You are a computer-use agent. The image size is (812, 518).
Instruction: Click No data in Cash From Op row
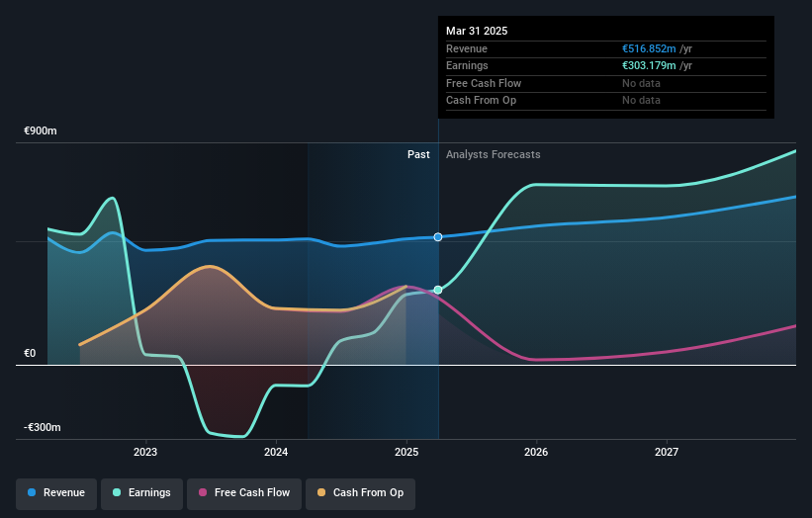click(641, 101)
